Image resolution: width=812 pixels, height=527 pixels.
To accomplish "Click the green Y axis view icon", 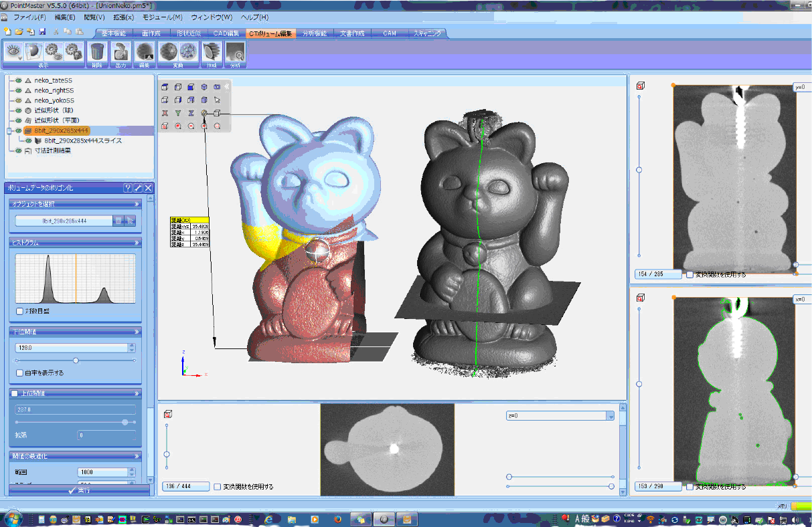I will (x=178, y=113).
